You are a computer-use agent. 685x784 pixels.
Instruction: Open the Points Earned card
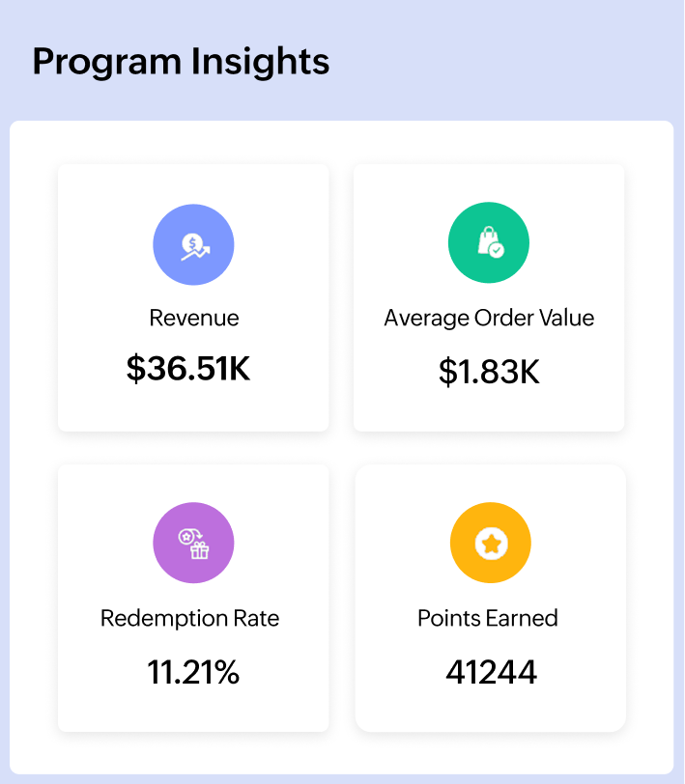point(490,597)
